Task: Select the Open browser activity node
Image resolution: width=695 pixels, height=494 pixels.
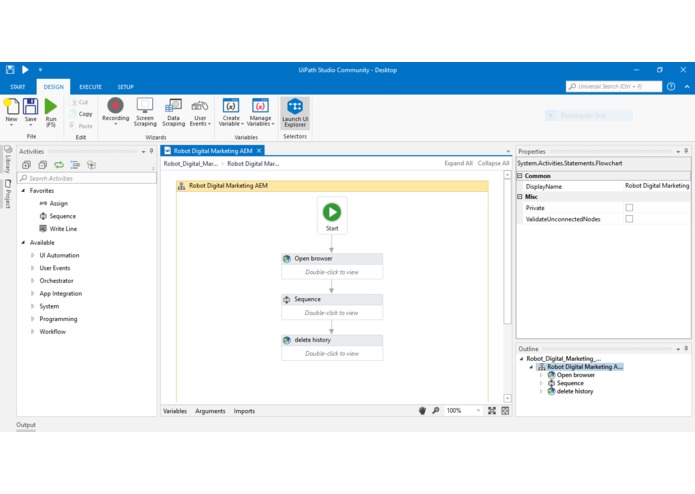Action: tap(332, 265)
